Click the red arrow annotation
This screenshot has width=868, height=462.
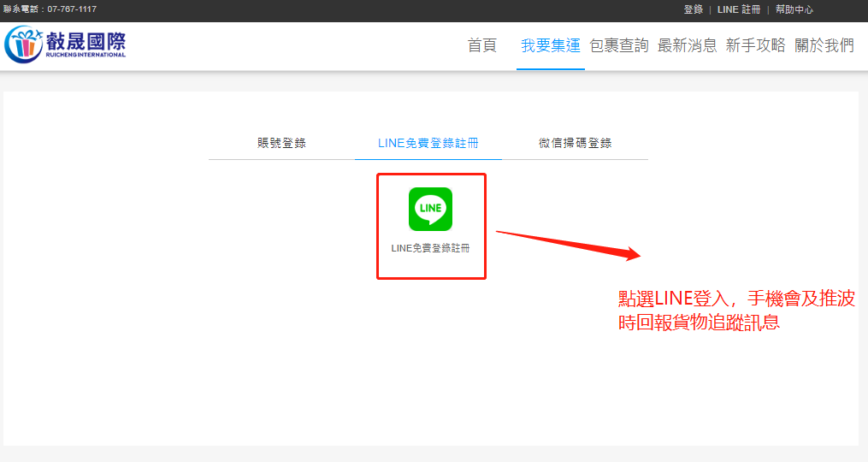click(569, 243)
